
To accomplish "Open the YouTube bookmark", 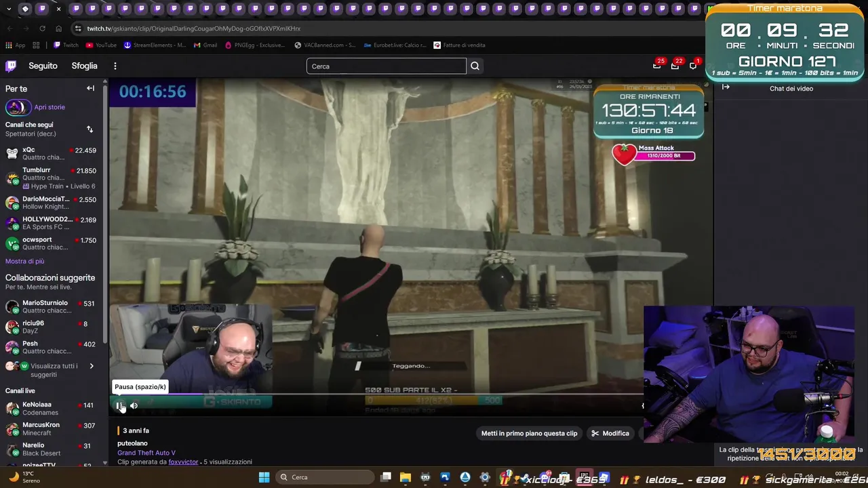I will [101, 45].
